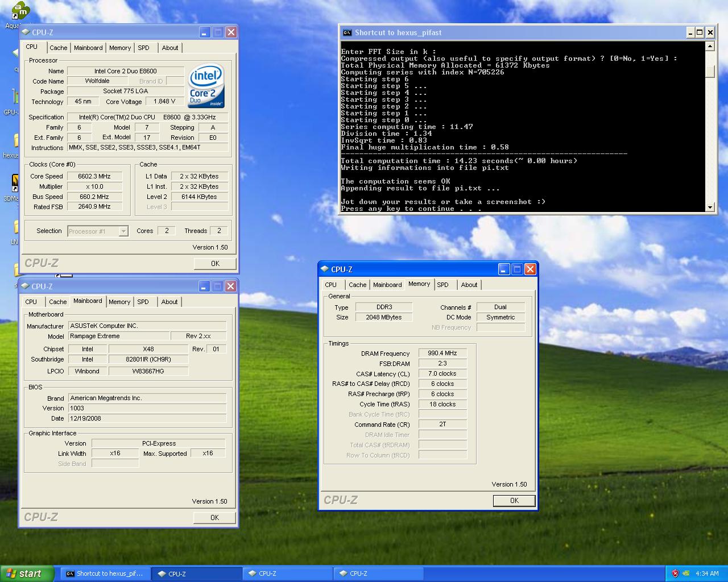This screenshot has width=728, height=582.
Task: Expand the Processor #1 selection dropdown
Action: point(123,231)
